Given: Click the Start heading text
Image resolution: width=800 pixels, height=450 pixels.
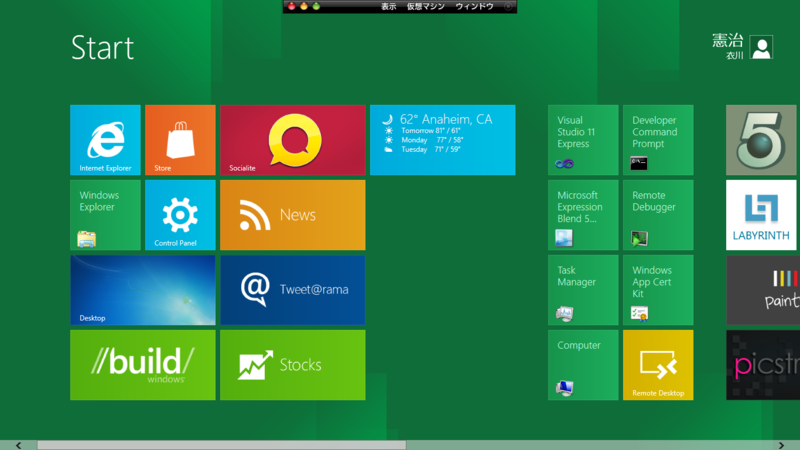Looking at the screenshot, I should [x=103, y=48].
